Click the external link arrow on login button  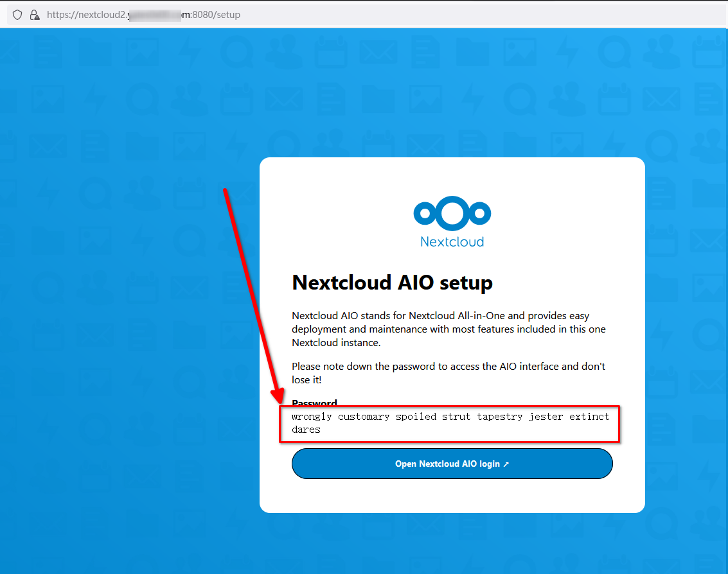click(506, 464)
